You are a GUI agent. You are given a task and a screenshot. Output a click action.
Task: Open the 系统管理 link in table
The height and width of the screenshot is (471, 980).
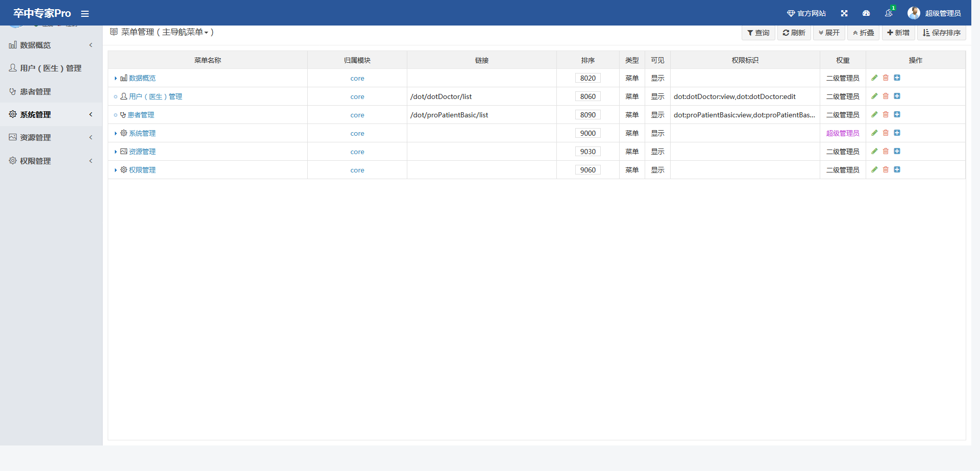142,133
